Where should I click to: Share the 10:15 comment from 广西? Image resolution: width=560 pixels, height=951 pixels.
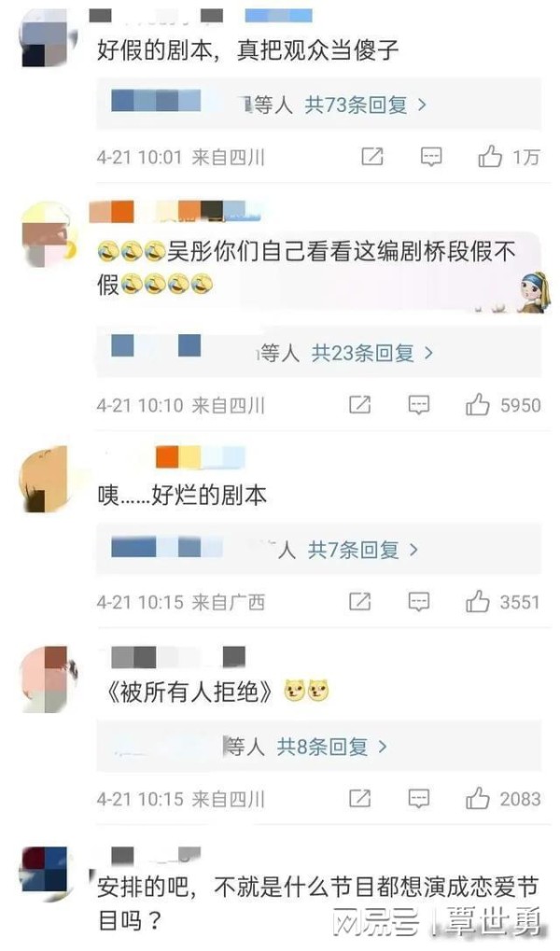359,602
